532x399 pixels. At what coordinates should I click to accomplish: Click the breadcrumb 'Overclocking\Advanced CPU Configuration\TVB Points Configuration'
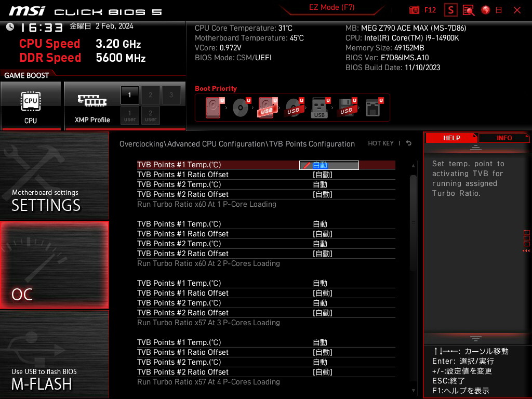237,144
